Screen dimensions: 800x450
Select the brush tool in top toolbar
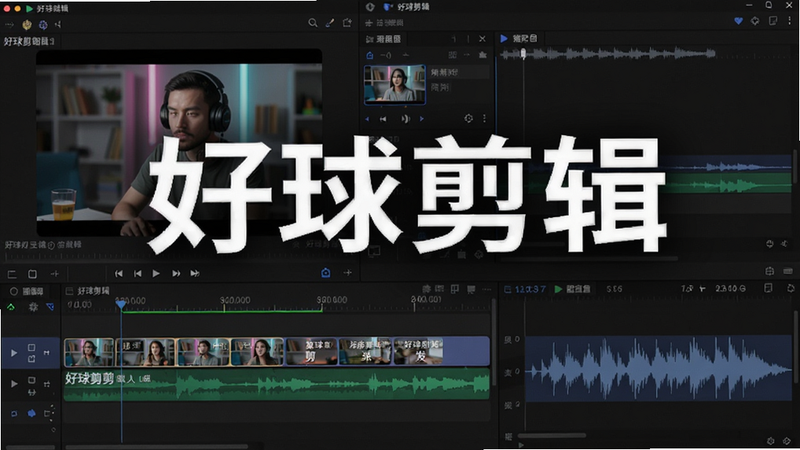pyautogui.click(x=330, y=23)
